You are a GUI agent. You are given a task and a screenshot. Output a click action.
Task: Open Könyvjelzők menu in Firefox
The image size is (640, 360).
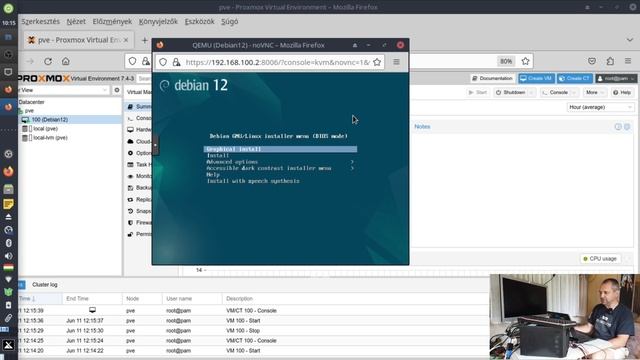(158, 22)
